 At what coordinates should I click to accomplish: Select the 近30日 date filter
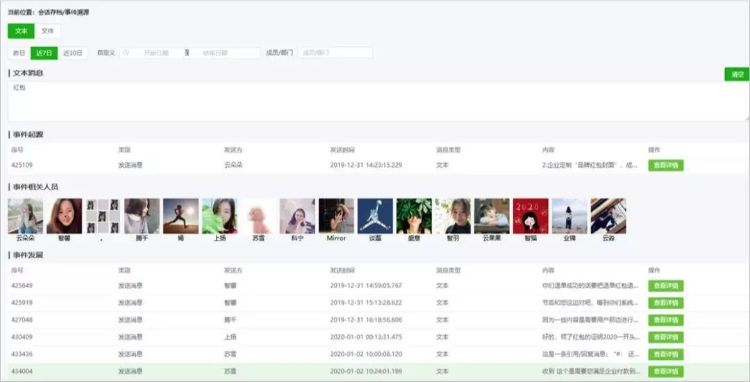pyautogui.click(x=73, y=53)
